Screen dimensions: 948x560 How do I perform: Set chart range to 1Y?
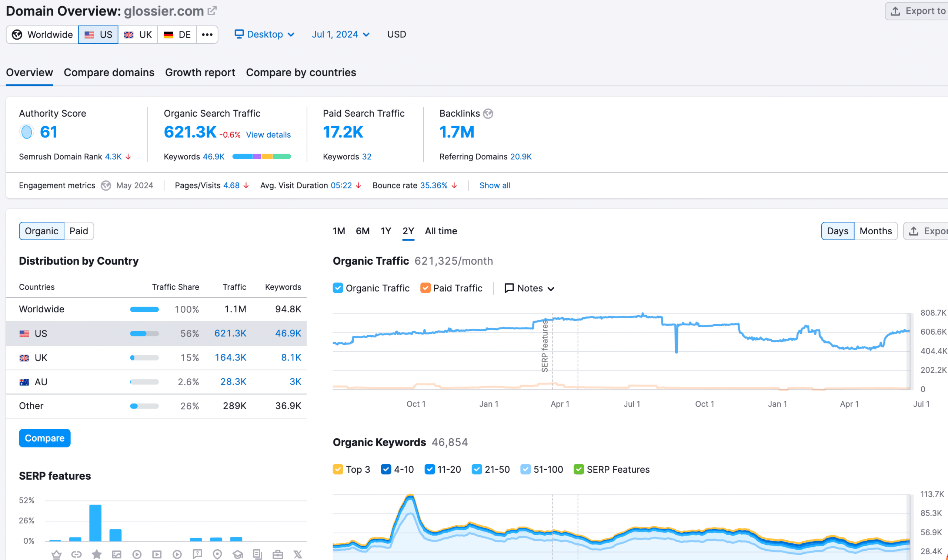pos(386,231)
